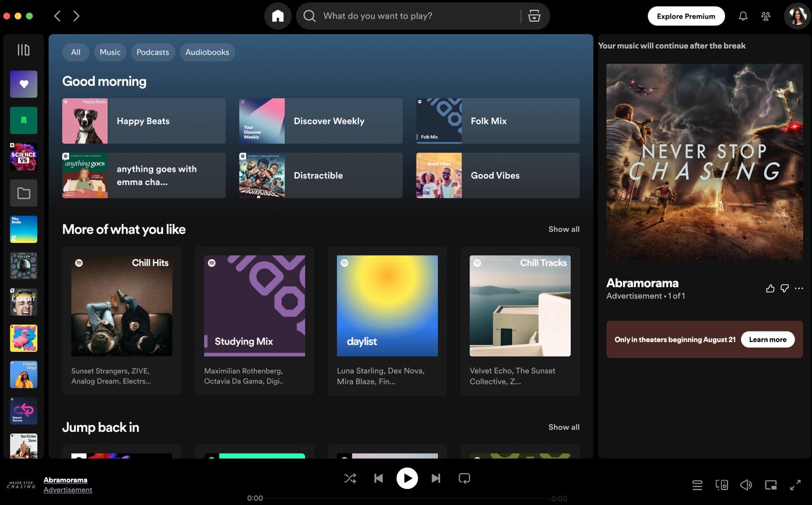Viewport: 812px width, 505px height.
Task: Open the user profile menu
Action: point(797,16)
